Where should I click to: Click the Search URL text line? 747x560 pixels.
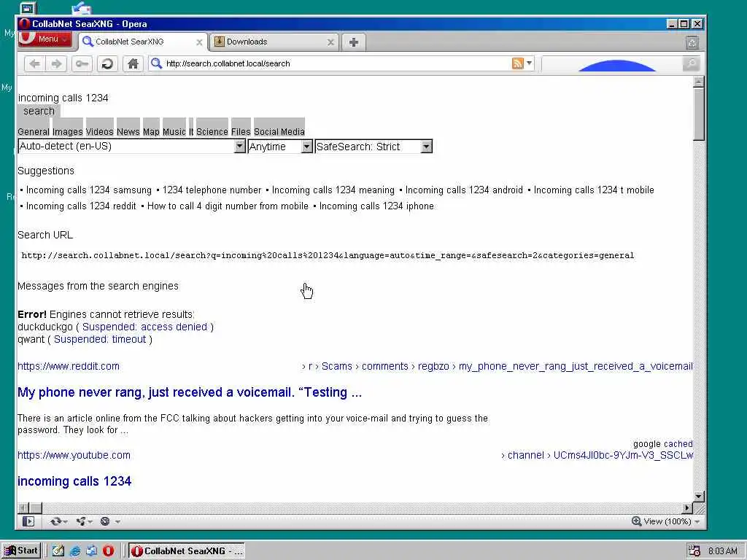pos(328,256)
